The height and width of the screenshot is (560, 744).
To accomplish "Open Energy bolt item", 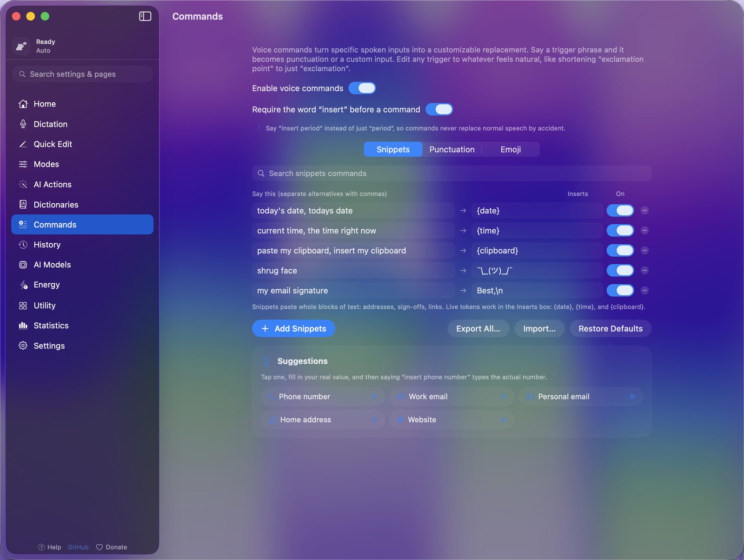I will pyautogui.click(x=82, y=285).
